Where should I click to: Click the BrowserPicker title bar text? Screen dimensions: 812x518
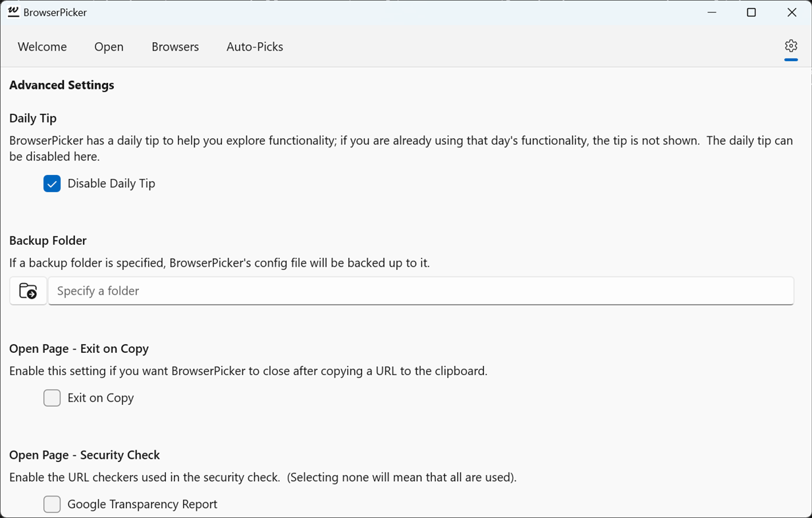[55, 13]
